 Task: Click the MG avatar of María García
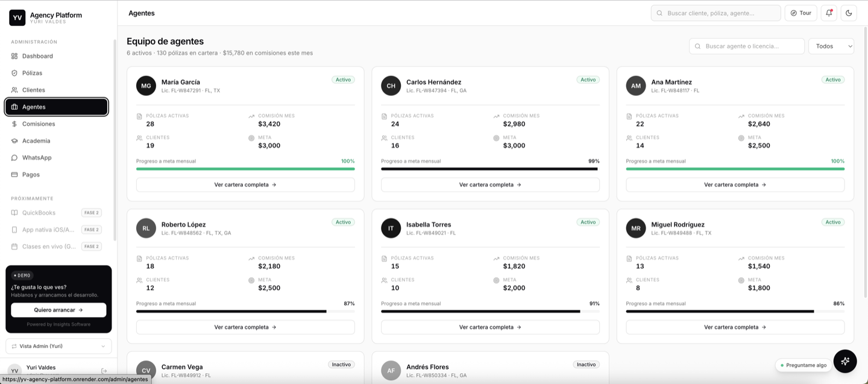[146, 86]
